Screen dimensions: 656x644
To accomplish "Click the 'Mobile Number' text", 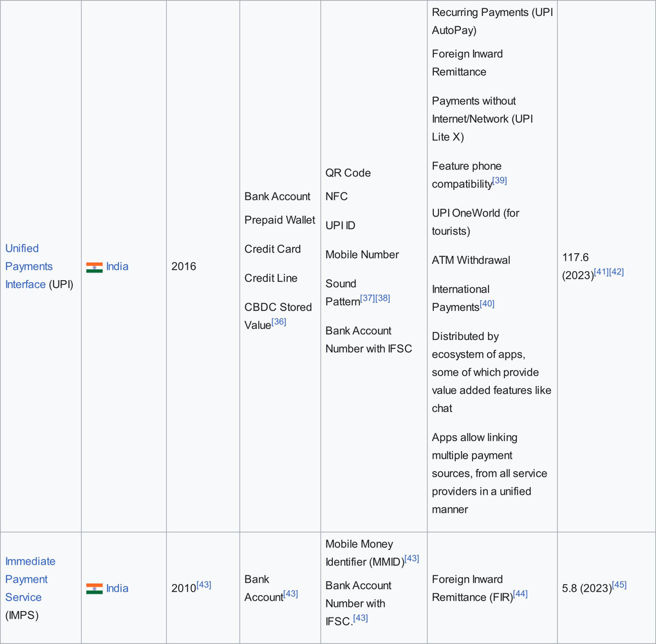I will 362,254.
